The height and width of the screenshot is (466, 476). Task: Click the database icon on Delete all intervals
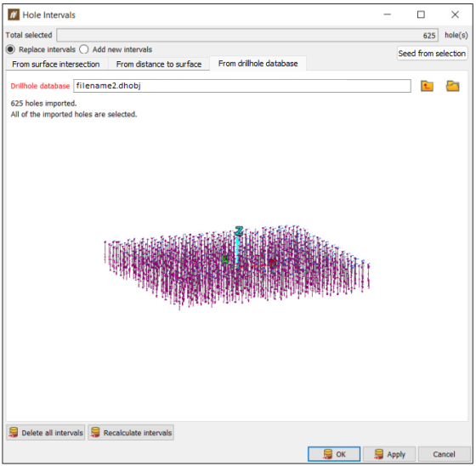(x=14, y=432)
